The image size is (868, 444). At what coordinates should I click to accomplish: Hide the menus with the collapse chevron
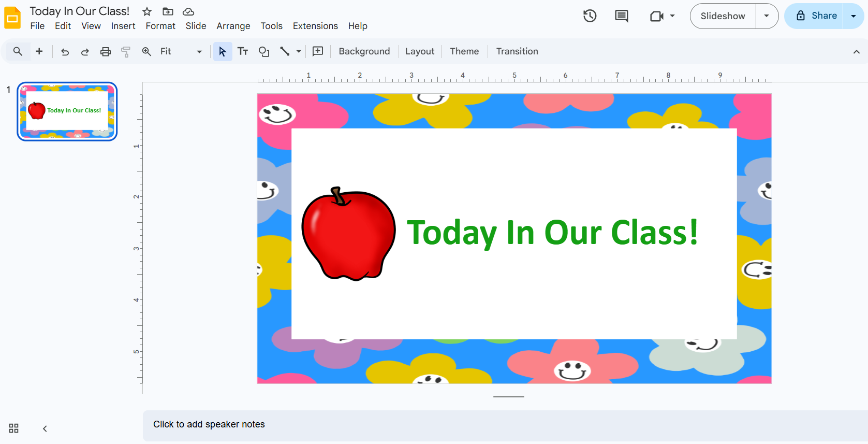[x=856, y=52]
